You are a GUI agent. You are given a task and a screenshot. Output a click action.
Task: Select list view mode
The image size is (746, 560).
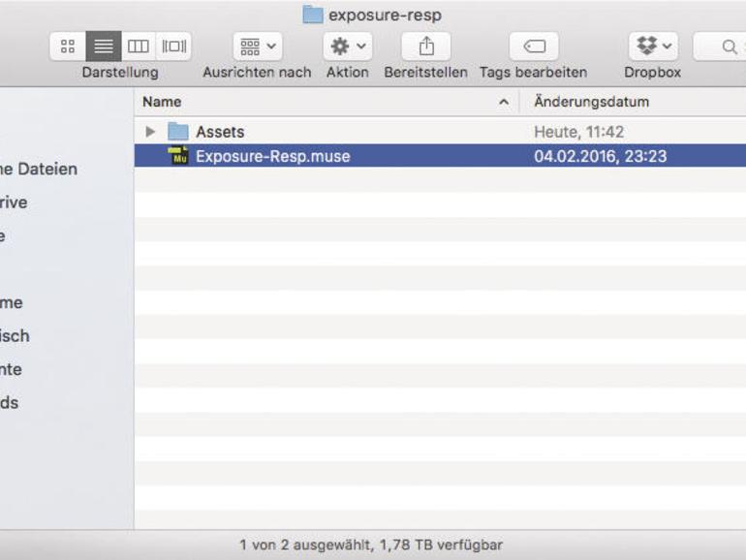click(104, 47)
